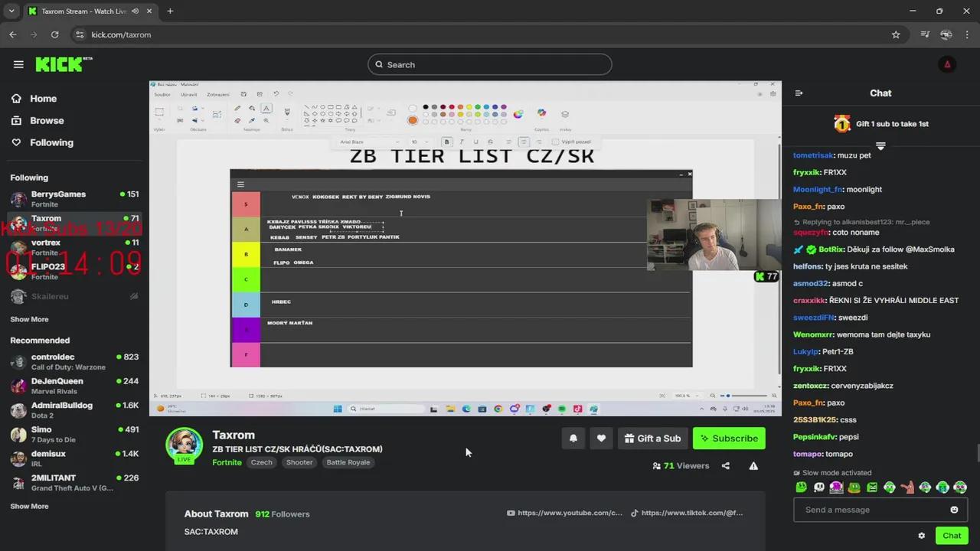Pick the pointing hand emote
980x551 pixels.
(907, 487)
